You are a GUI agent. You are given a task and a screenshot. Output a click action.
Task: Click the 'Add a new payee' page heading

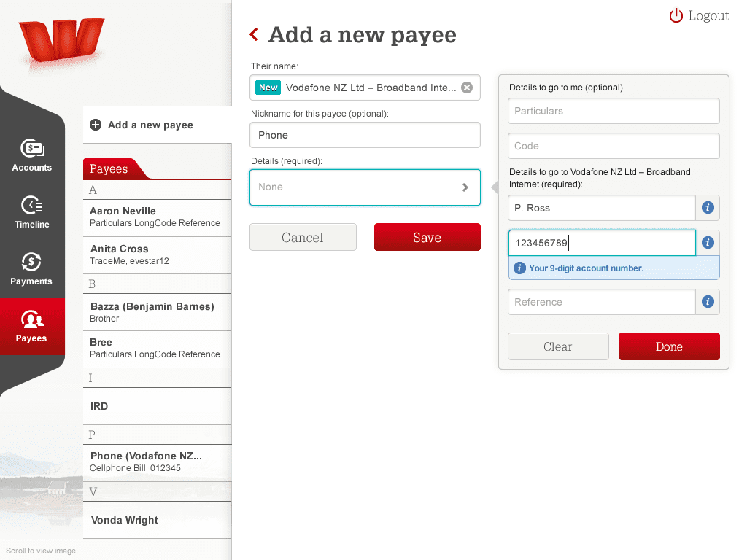point(362,35)
